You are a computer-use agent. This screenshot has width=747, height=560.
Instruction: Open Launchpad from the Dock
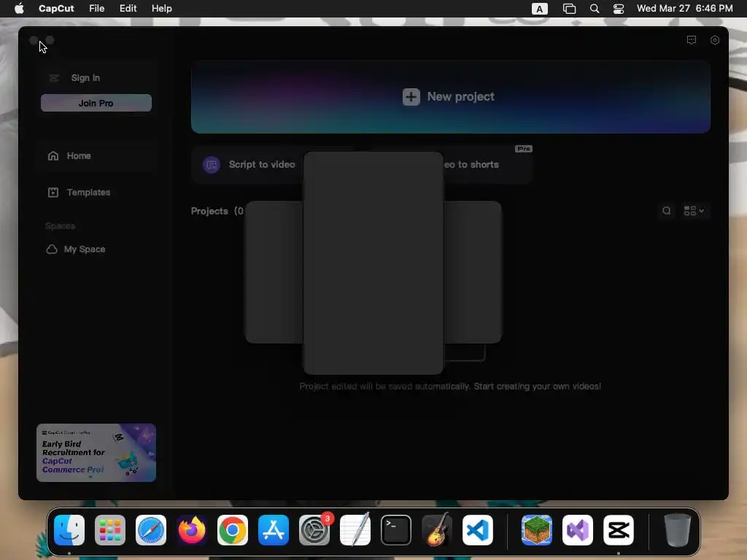(x=110, y=530)
